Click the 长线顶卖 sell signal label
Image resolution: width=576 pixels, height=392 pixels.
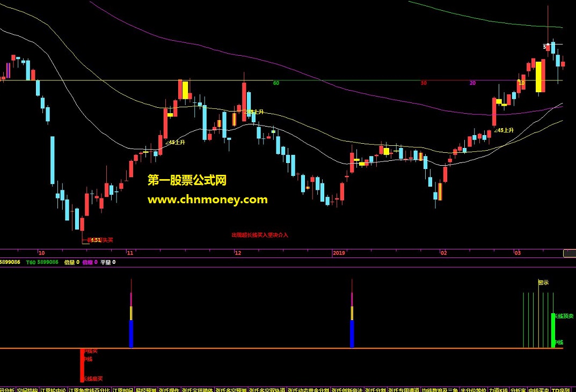coord(564,316)
